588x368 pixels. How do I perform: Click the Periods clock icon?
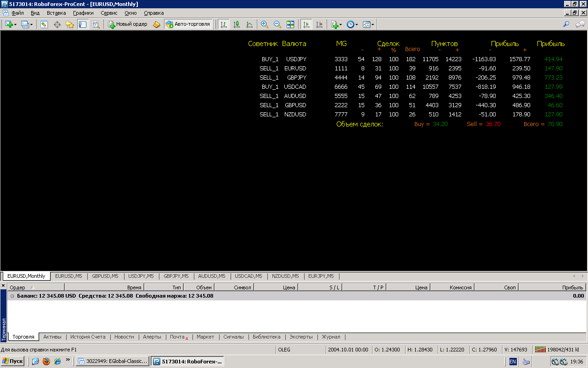pos(351,24)
